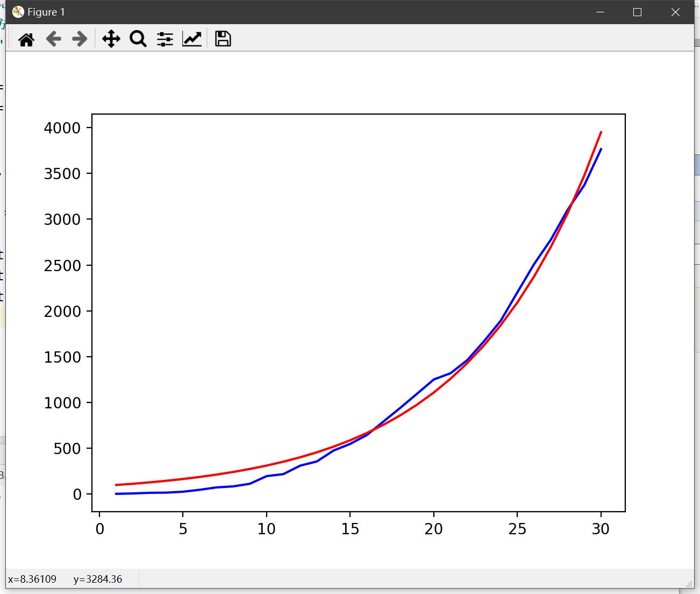Click the red curve's end at x=30
This screenshot has height=594, width=700.
tap(601, 132)
